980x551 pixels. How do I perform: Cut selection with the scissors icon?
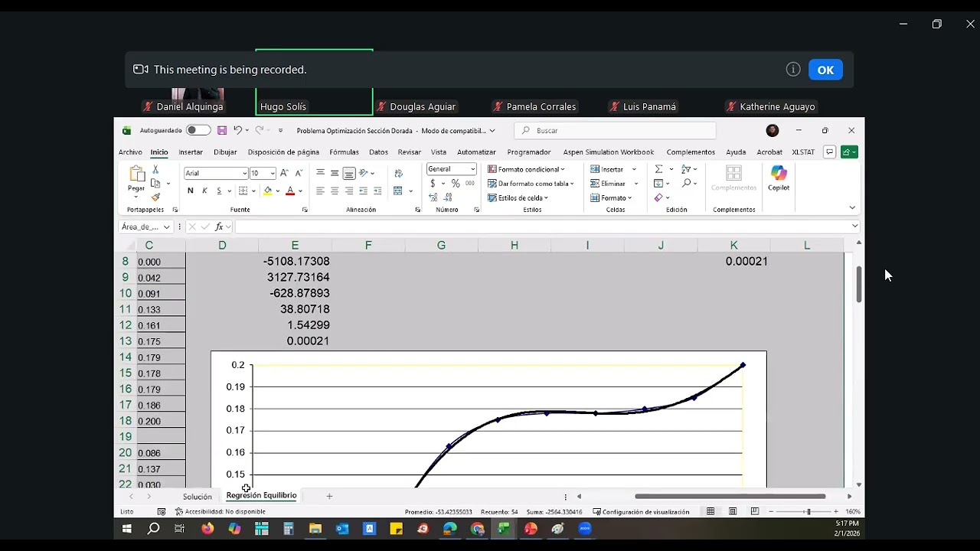(x=155, y=169)
